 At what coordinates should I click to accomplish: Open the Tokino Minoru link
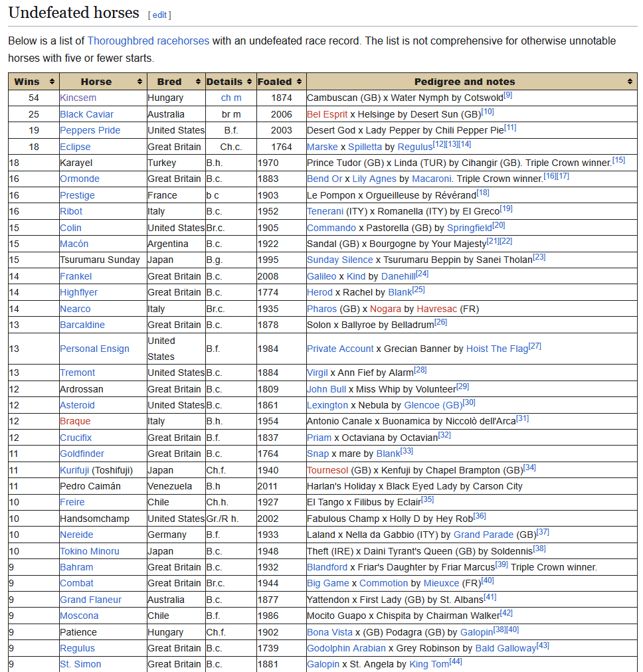click(x=90, y=552)
